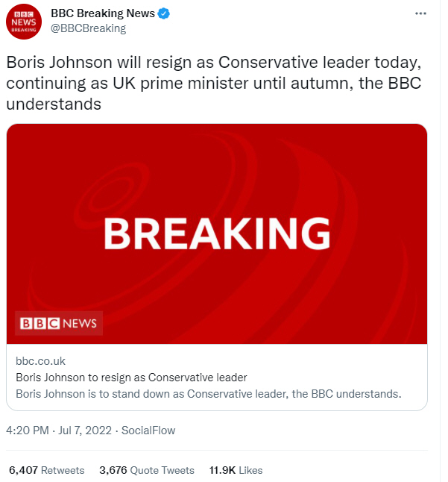Open the three-dot more options menu
Image resolution: width=448 pixels, height=482 pixels.
click(422, 14)
